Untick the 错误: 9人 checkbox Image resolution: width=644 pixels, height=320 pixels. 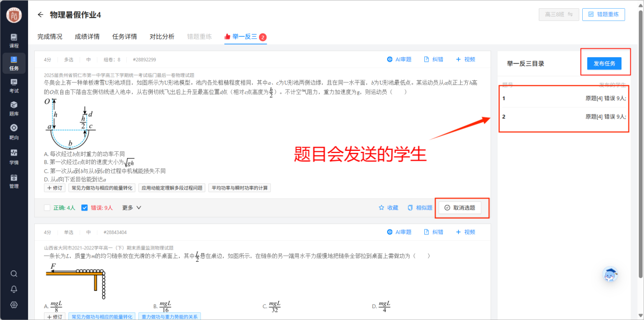pos(85,208)
